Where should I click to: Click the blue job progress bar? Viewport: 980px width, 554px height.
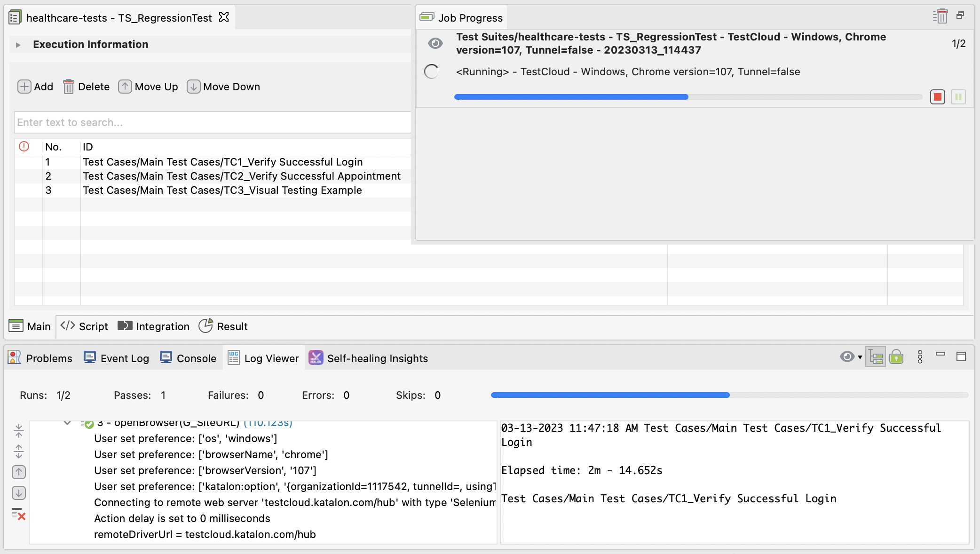coord(571,97)
